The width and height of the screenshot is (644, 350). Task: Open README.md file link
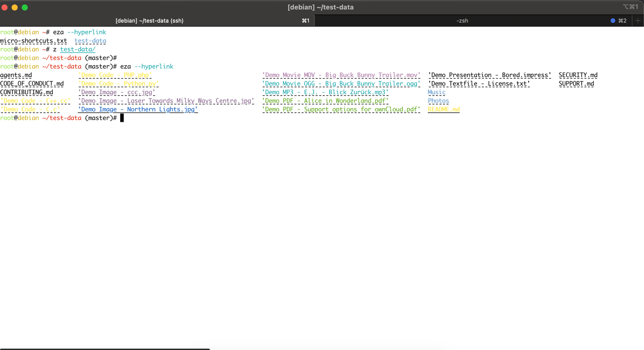pos(444,109)
